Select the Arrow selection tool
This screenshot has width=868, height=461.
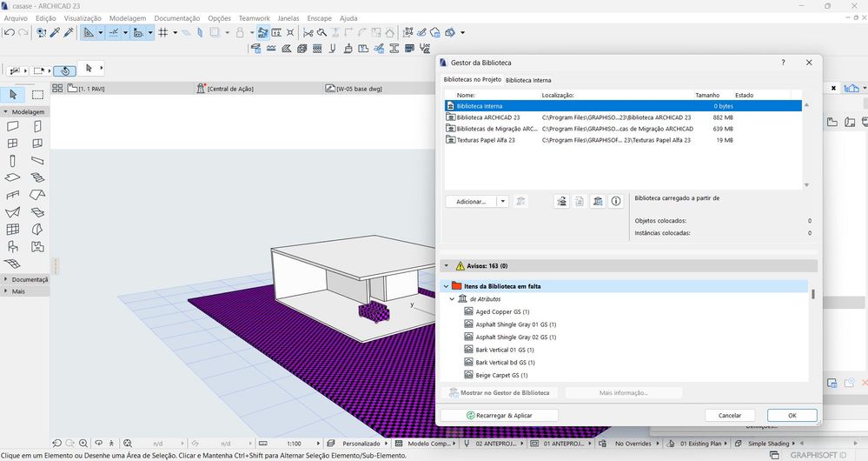pos(13,95)
